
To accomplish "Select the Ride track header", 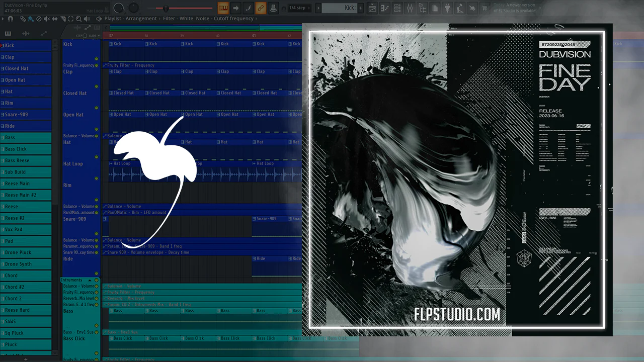I will pyautogui.click(x=81, y=265).
